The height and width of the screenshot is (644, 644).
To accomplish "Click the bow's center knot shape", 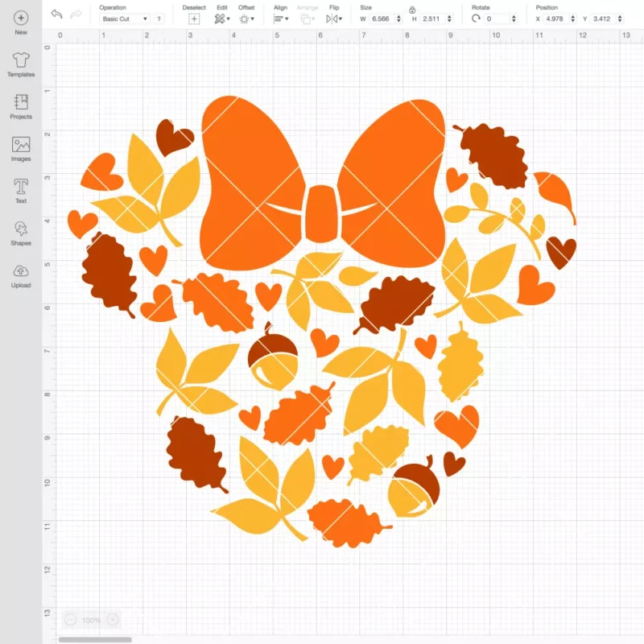I will [323, 214].
